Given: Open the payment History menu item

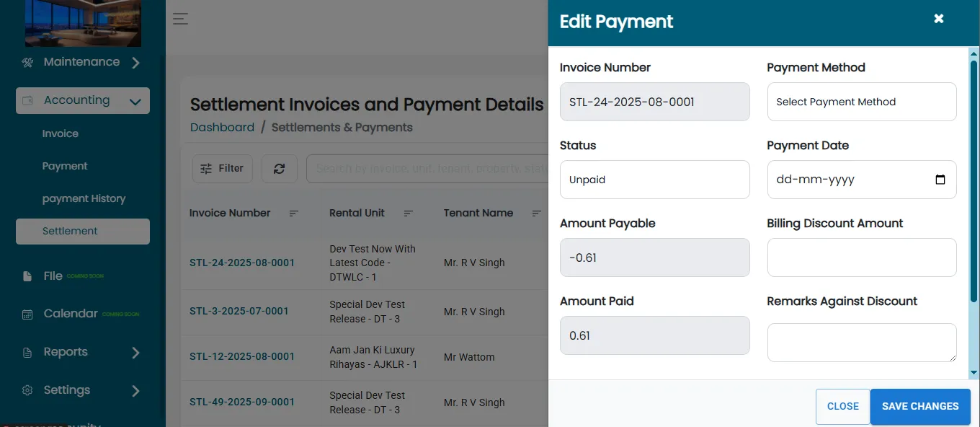Looking at the screenshot, I should [84, 198].
